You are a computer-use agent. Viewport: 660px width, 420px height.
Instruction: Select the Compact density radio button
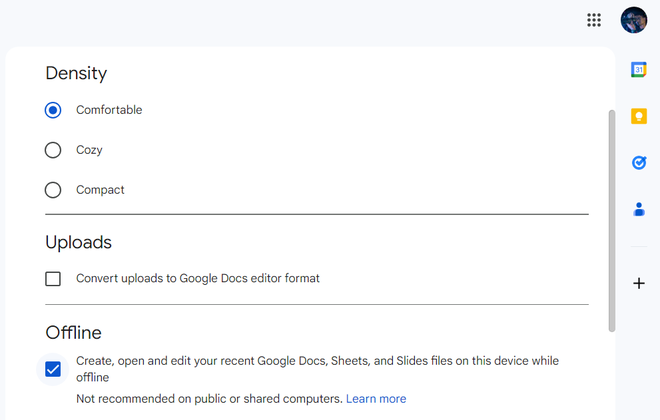[53, 190]
